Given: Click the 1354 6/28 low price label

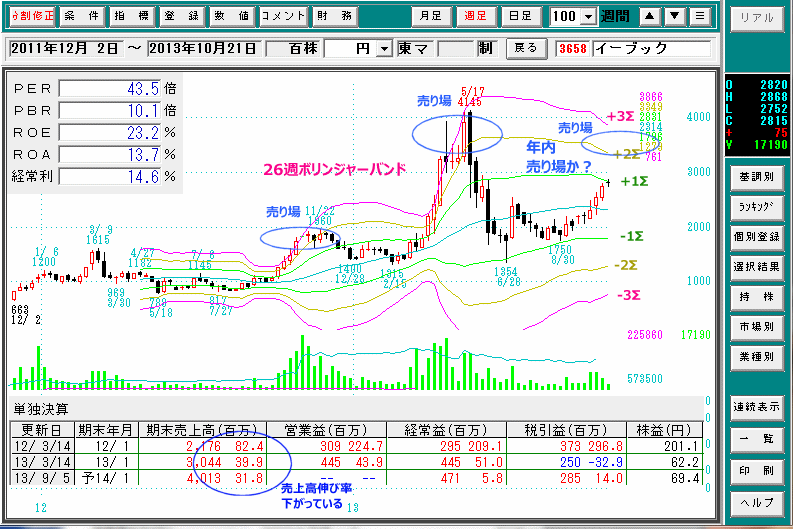Looking at the screenshot, I should point(507,277).
